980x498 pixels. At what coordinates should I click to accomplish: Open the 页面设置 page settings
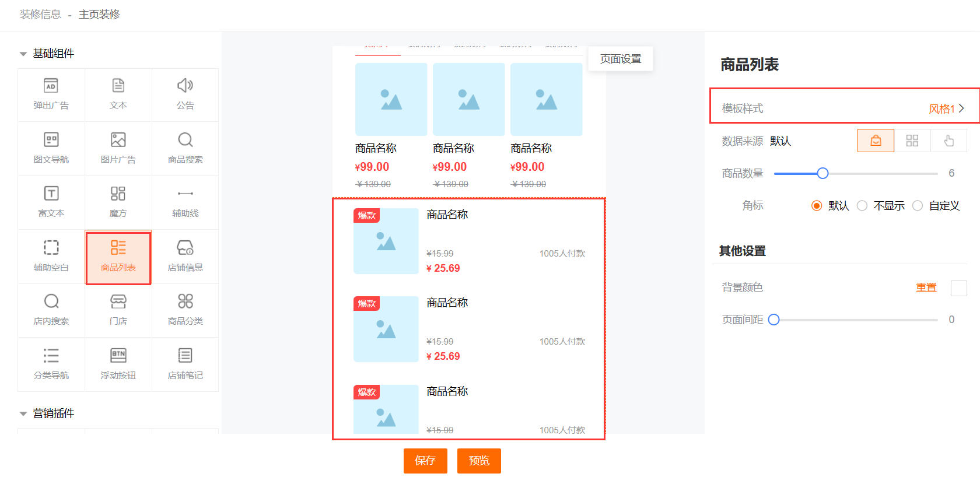coord(621,59)
